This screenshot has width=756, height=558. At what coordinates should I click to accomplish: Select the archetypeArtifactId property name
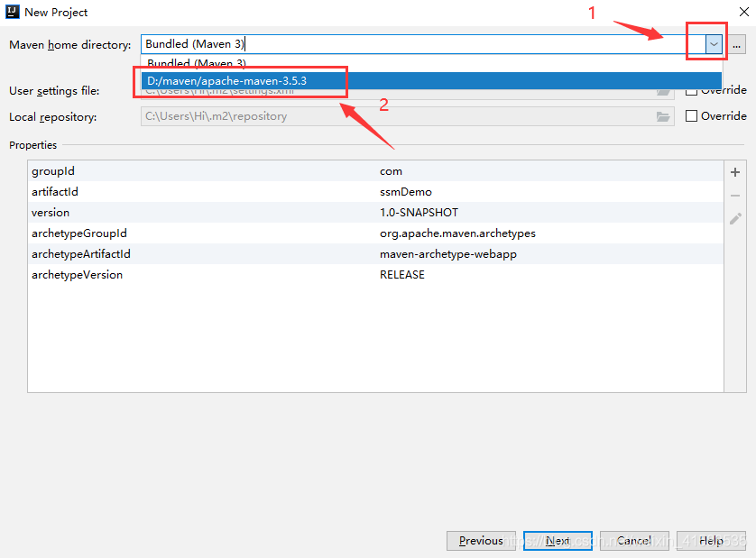coord(81,254)
